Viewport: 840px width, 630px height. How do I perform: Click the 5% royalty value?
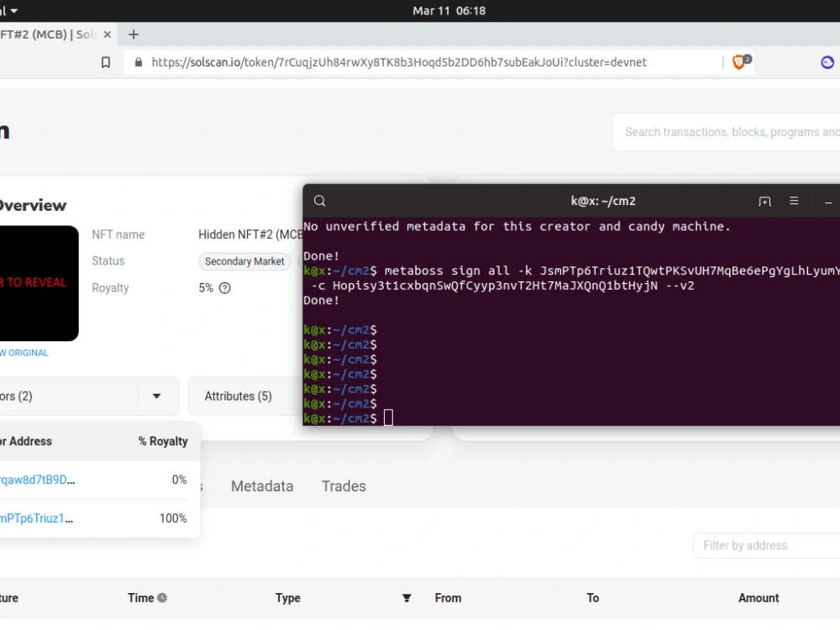pyautogui.click(x=206, y=288)
